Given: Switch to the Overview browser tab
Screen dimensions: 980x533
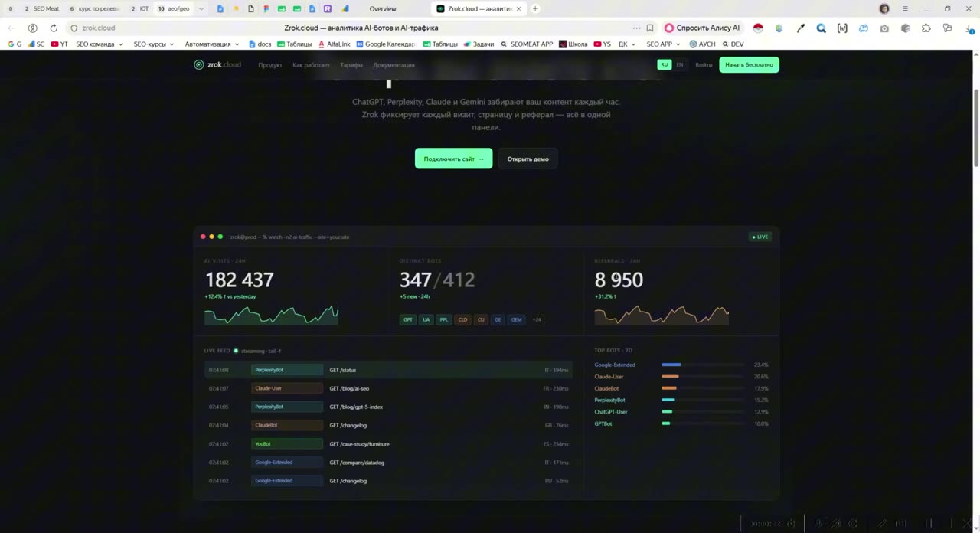Looking at the screenshot, I should pyautogui.click(x=383, y=9).
